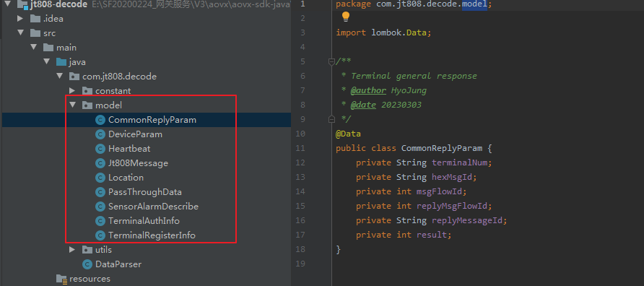Screen dimensions: 644x286
Task: Click the PassThroughData class icon
Action: (x=100, y=192)
